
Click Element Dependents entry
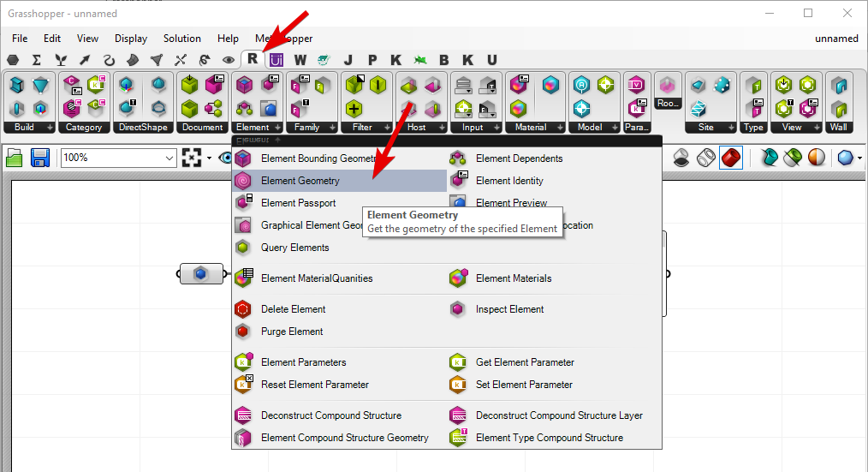[x=519, y=158]
